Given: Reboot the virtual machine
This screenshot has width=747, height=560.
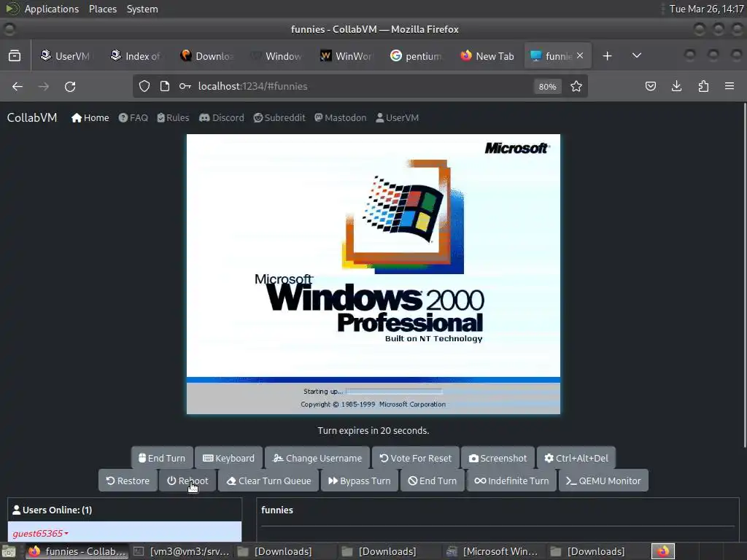Looking at the screenshot, I should click(x=187, y=481).
